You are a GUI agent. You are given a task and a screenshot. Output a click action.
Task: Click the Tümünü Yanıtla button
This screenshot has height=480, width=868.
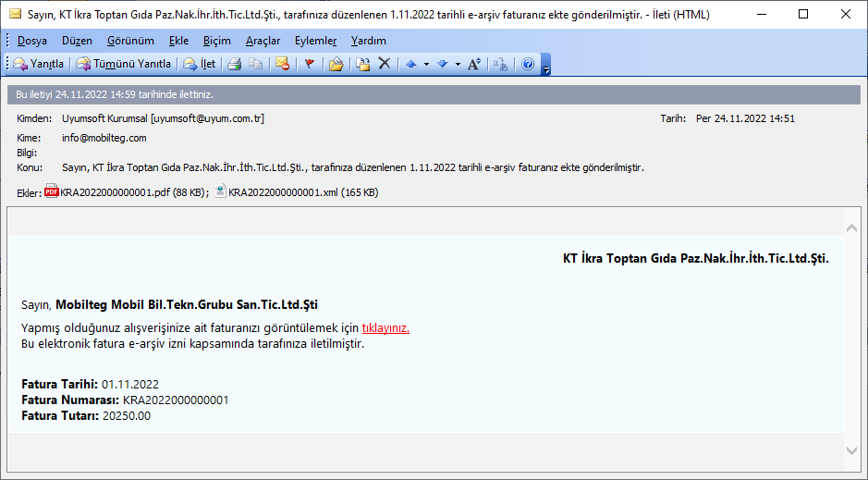tap(124, 64)
